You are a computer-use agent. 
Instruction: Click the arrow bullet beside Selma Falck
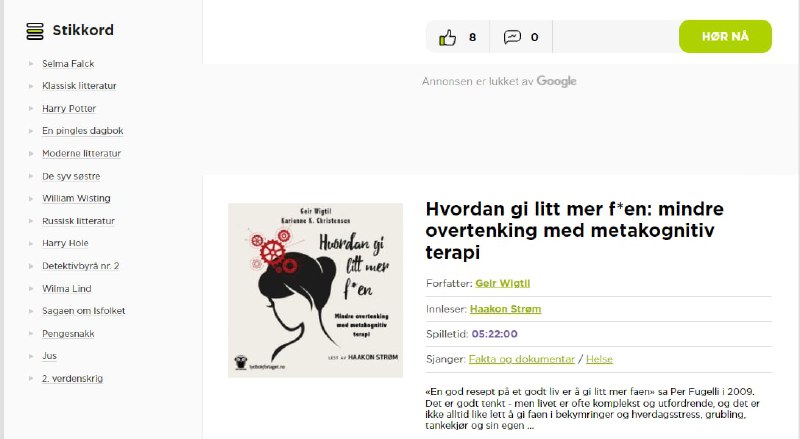pos(31,64)
